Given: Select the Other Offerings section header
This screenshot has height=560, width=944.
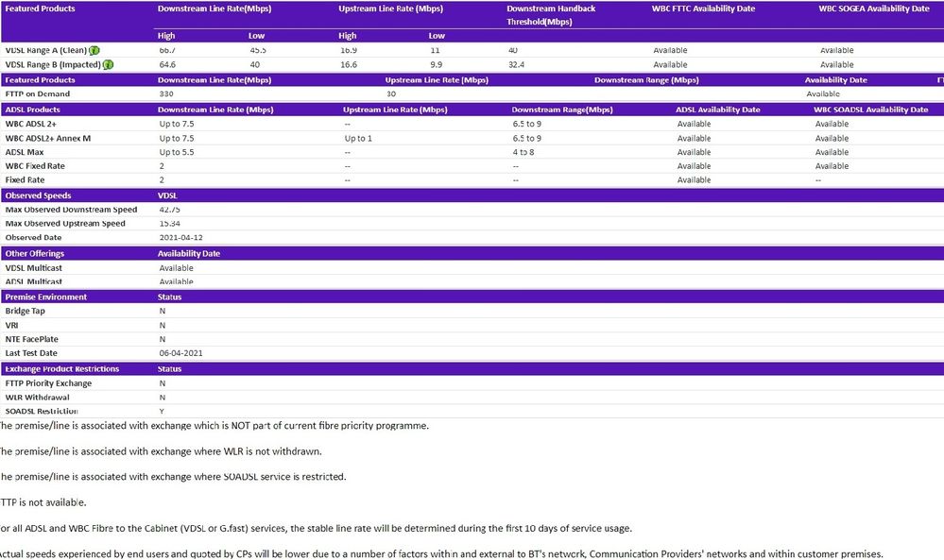Looking at the screenshot, I should coord(32,253).
